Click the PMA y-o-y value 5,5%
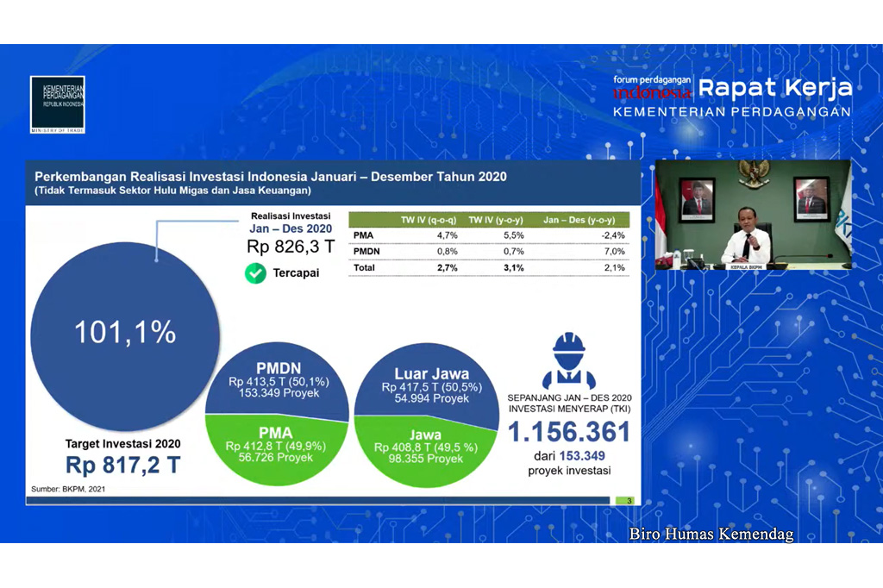The height and width of the screenshot is (588, 883). pyautogui.click(x=514, y=235)
